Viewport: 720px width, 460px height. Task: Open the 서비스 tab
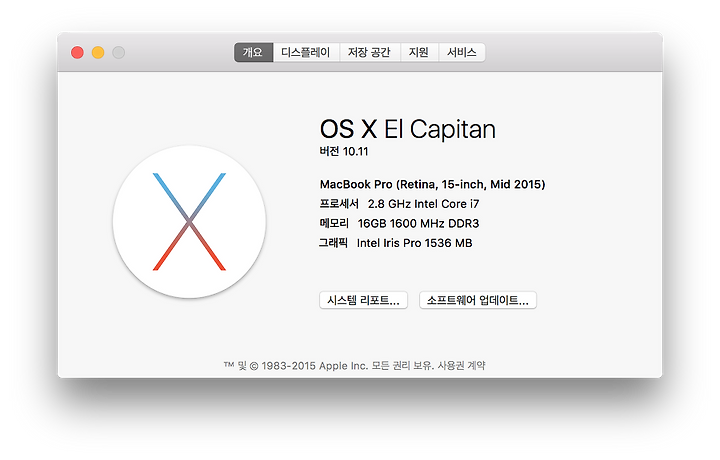coord(462,52)
